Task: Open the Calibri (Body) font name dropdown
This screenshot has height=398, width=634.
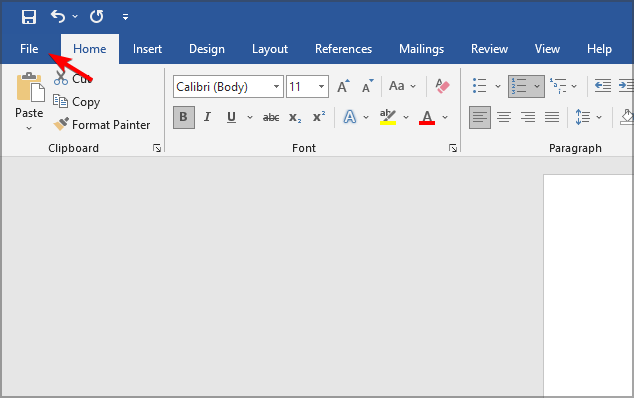Action: (x=276, y=87)
